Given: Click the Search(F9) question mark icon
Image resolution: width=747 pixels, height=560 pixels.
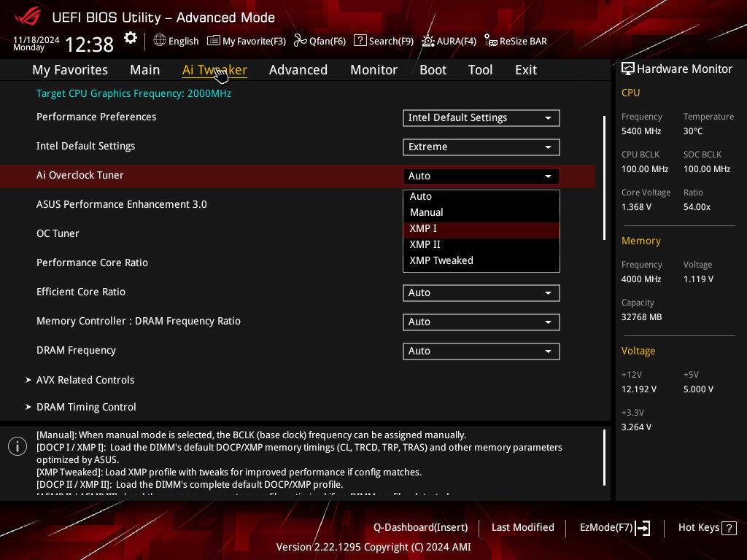Looking at the screenshot, I should (360, 41).
